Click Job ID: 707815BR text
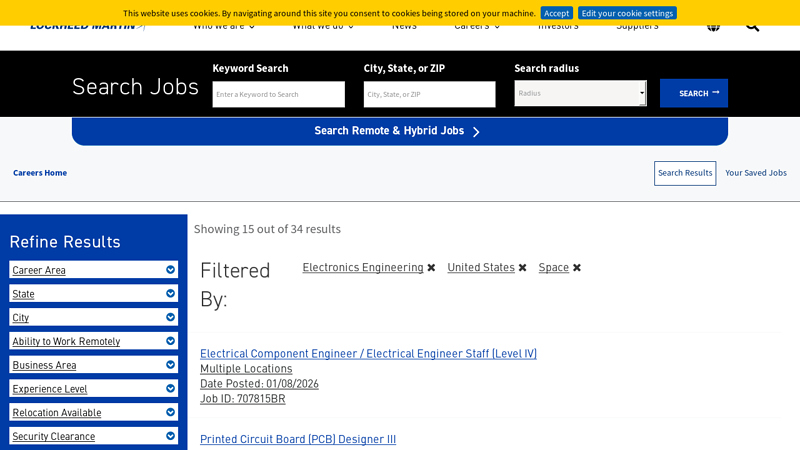This screenshot has height=450, width=800. pyautogui.click(x=242, y=399)
